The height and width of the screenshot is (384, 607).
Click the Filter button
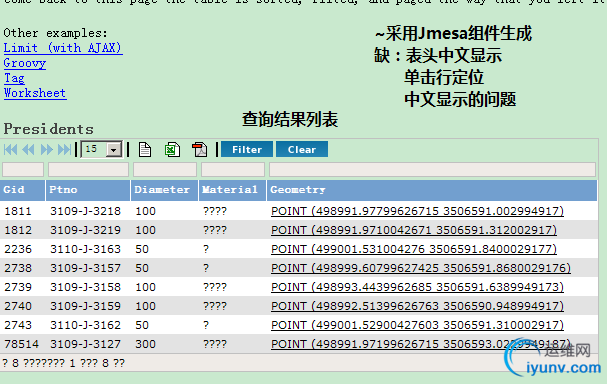click(247, 149)
